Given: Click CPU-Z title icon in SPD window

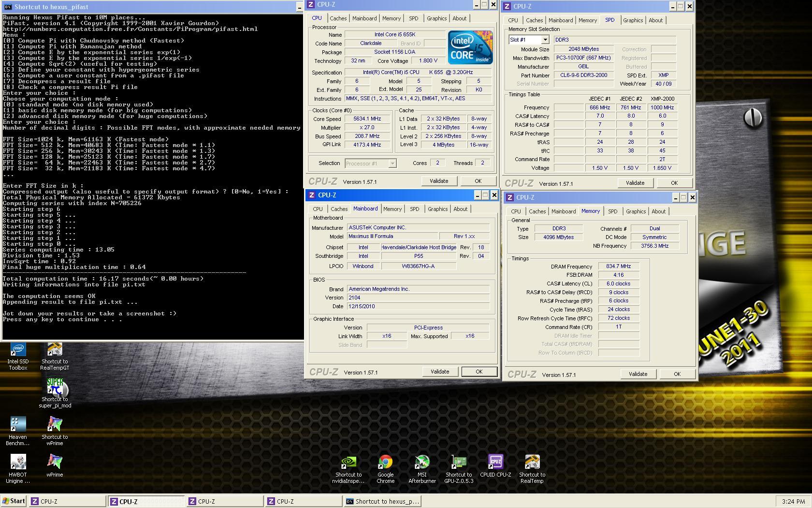Looking at the screenshot, I should click(x=507, y=6).
